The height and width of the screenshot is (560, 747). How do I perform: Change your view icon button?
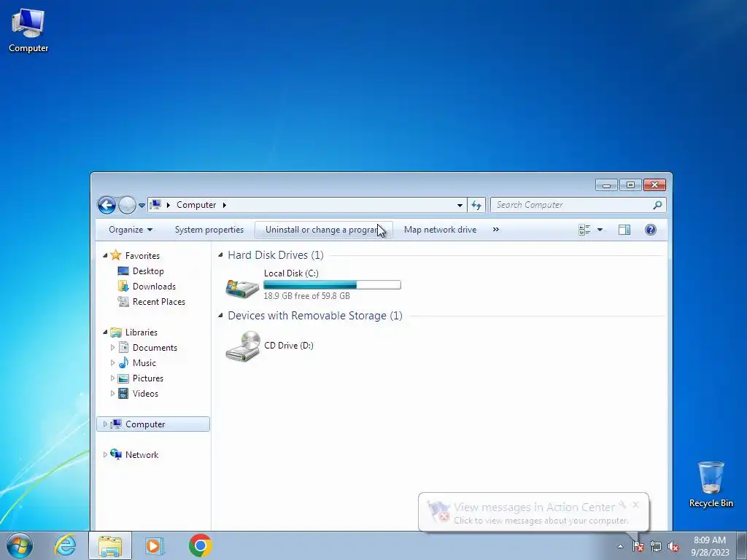point(584,230)
